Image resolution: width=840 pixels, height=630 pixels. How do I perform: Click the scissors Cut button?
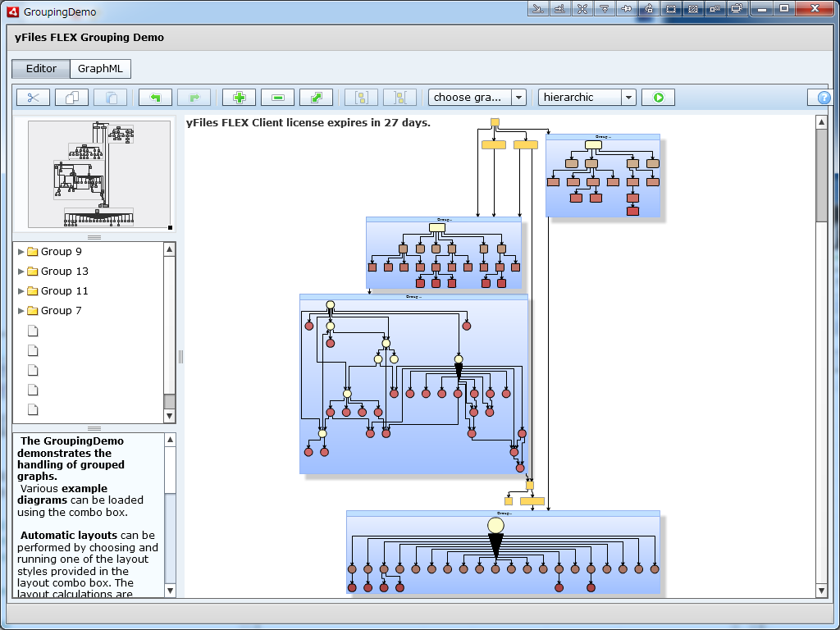(x=33, y=98)
